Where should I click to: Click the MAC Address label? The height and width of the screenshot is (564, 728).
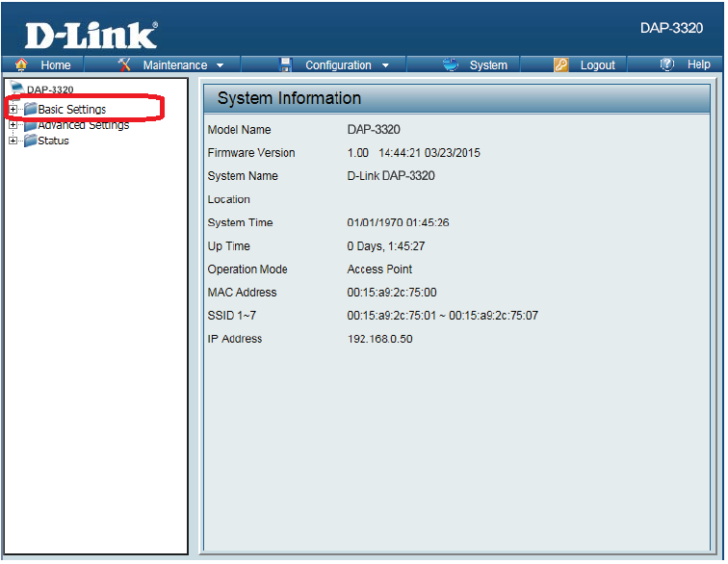[x=242, y=293]
